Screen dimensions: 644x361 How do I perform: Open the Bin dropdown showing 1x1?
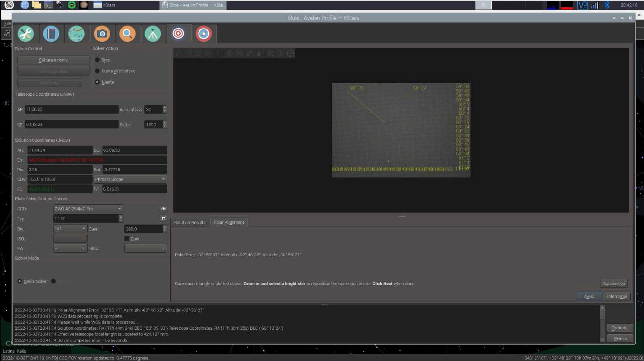click(x=70, y=229)
